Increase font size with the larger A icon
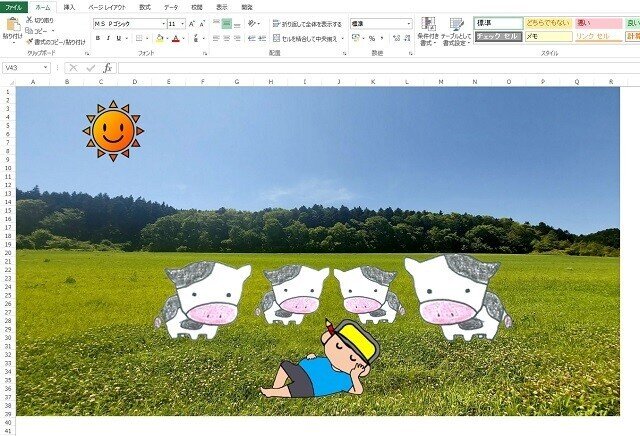This screenshot has width=640, height=436. [192, 24]
